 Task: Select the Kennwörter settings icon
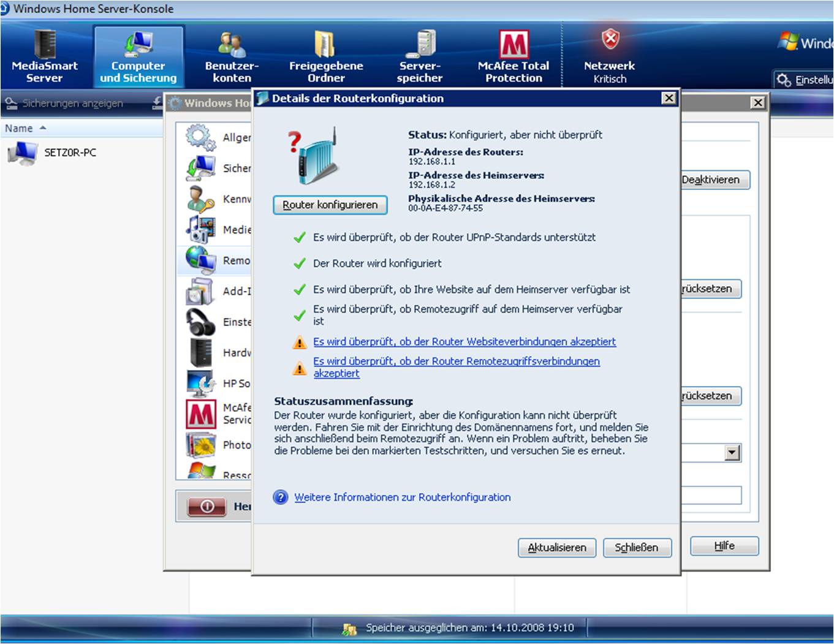tap(201, 199)
